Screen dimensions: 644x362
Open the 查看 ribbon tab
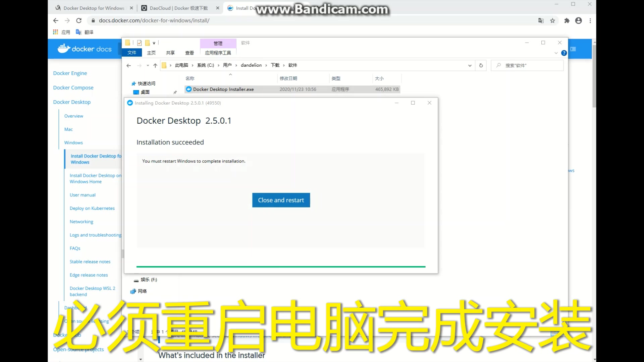tap(190, 53)
